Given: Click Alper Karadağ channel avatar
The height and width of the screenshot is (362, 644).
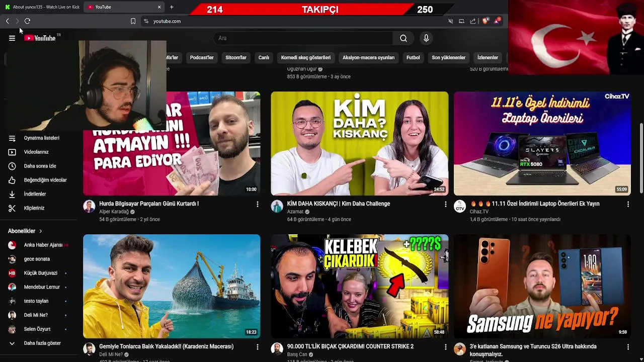Looking at the screenshot, I should (89, 206).
